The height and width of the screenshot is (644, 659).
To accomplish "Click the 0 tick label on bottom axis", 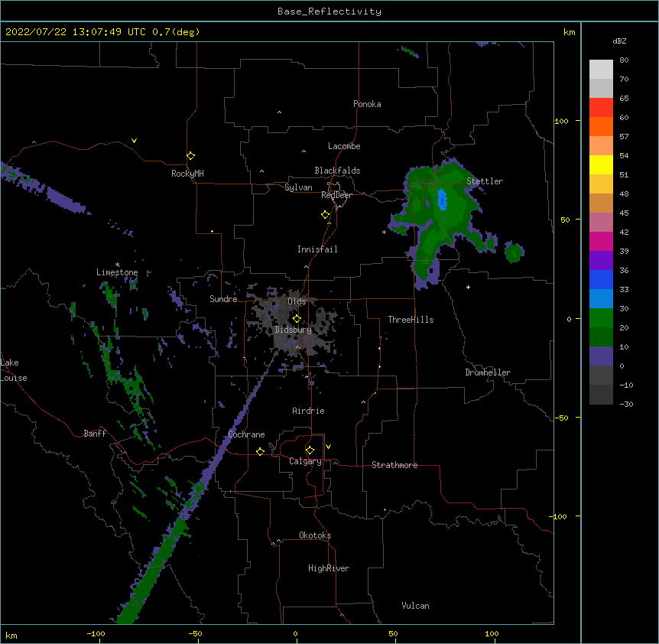I will (x=295, y=634).
